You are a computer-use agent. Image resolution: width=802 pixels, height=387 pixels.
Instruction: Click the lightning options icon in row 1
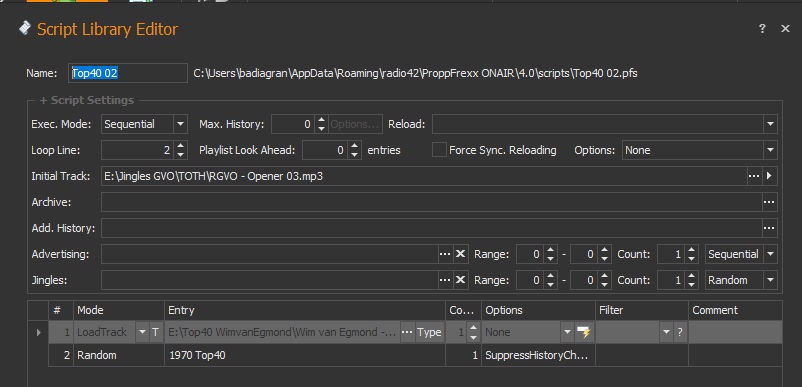[583, 332]
